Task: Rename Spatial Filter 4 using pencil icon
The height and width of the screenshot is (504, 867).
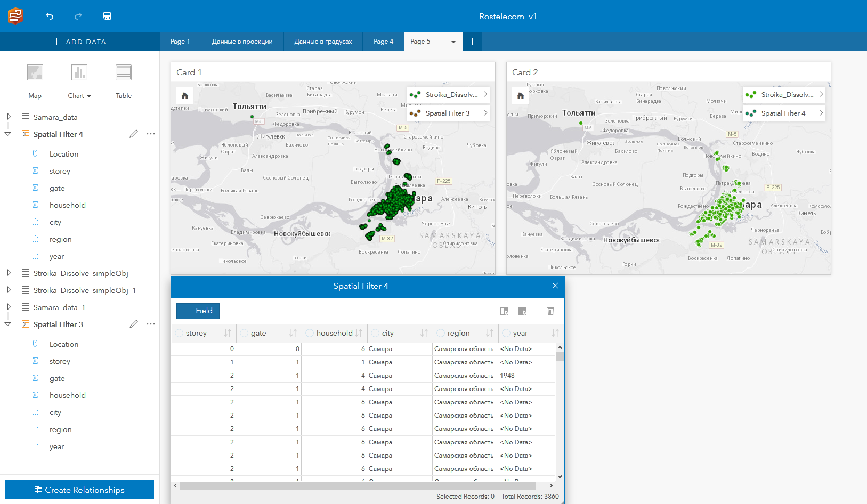Action: click(x=134, y=134)
